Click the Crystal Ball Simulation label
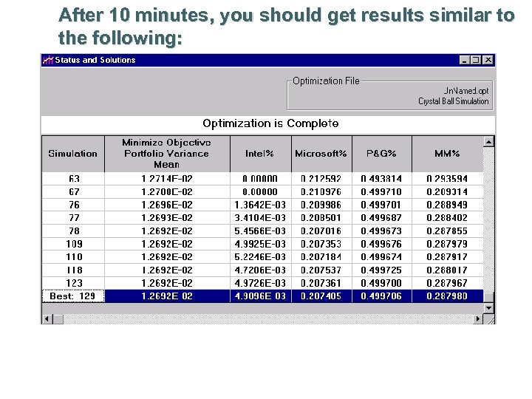This screenshot has width=532, height=399. point(453,101)
